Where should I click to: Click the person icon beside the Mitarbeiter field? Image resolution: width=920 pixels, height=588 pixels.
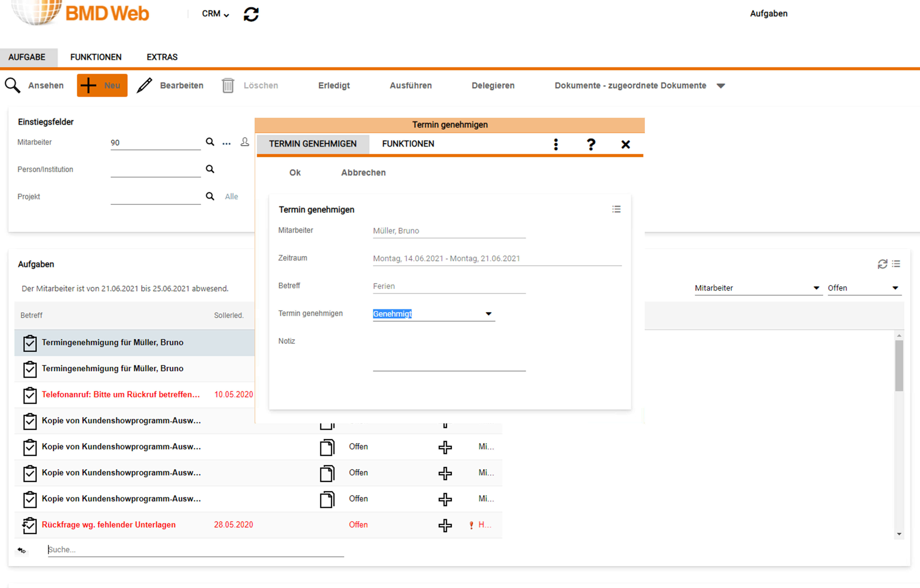click(245, 142)
